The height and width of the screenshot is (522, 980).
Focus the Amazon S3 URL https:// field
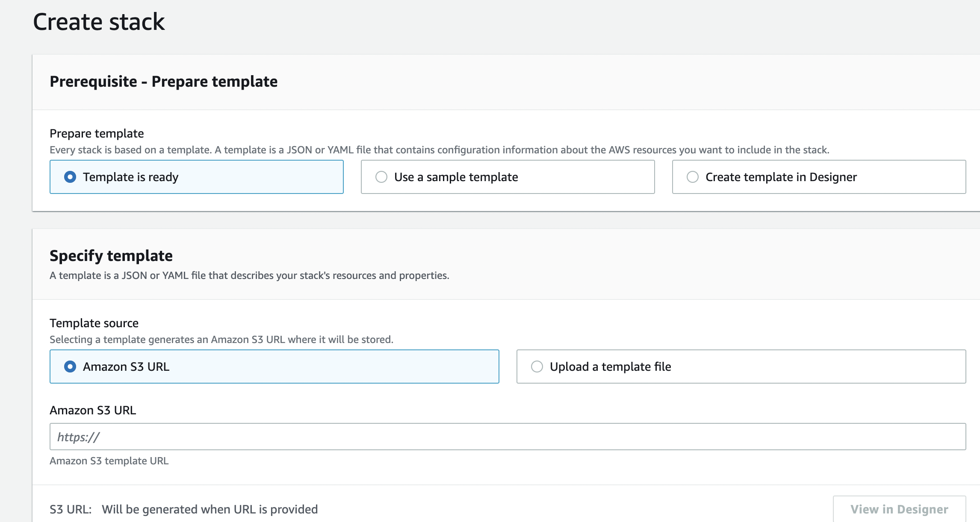coord(508,437)
